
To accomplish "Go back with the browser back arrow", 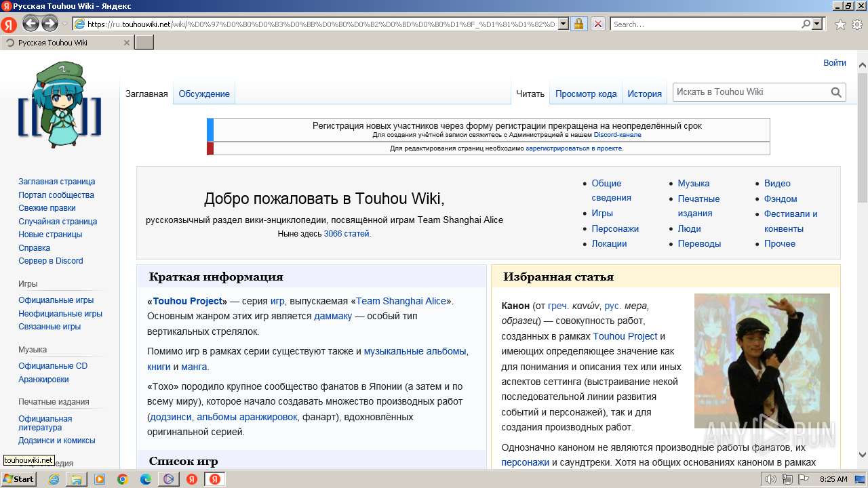I will (31, 24).
